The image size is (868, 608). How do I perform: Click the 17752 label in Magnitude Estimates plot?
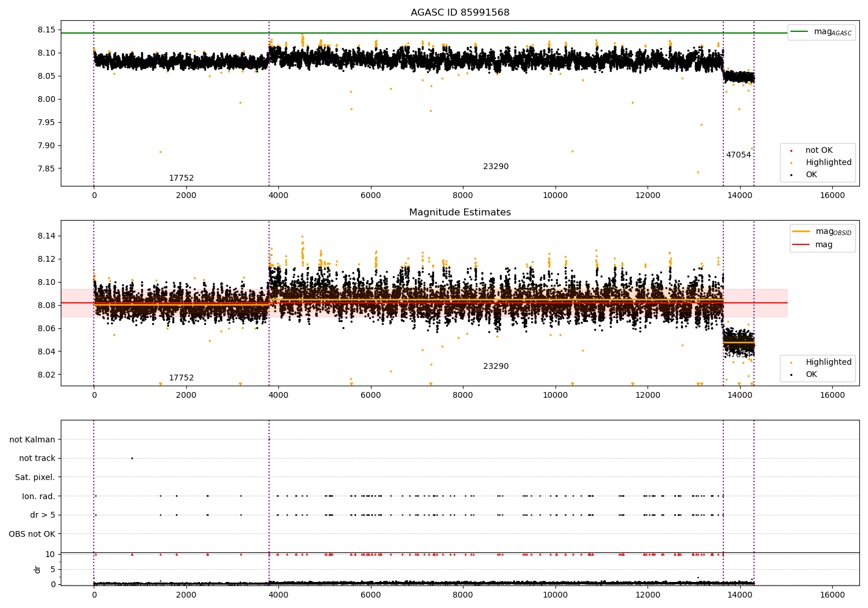coord(181,378)
